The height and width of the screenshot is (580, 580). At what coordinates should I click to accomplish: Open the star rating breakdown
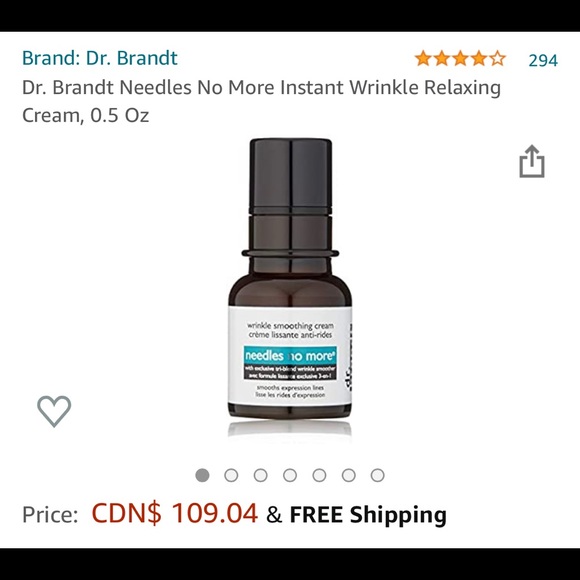tap(460, 59)
